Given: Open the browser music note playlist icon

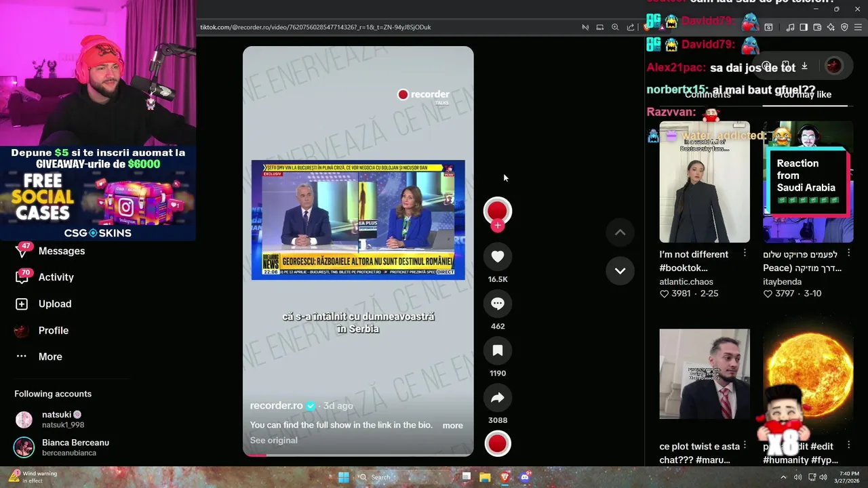Looking at the screenshot, I should click(x=790, y=27).
